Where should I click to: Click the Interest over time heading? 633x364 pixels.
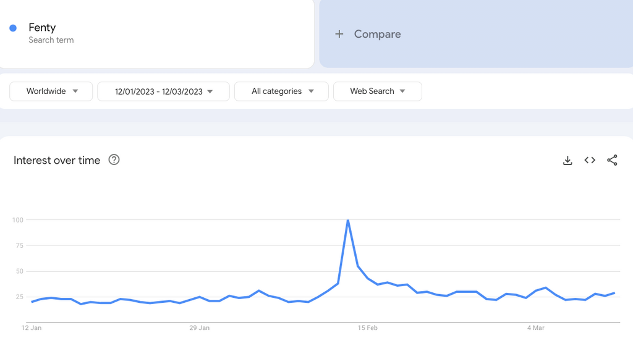click(57, 161)
